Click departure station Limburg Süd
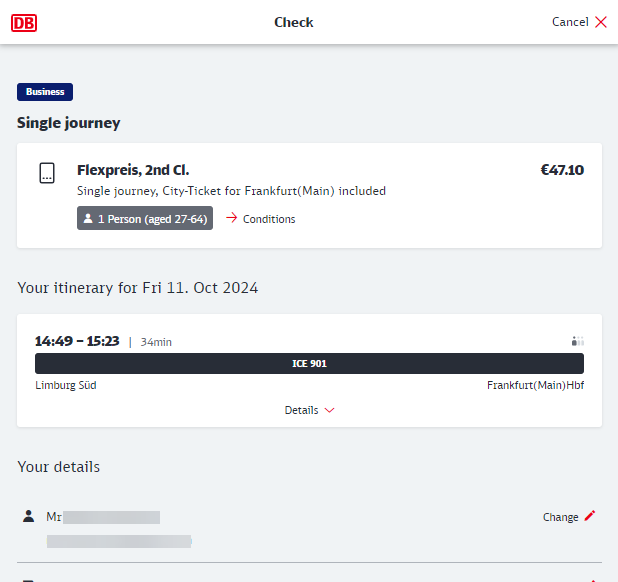The image size is (618, 582). pyautogui.click(x=66, y=385)
